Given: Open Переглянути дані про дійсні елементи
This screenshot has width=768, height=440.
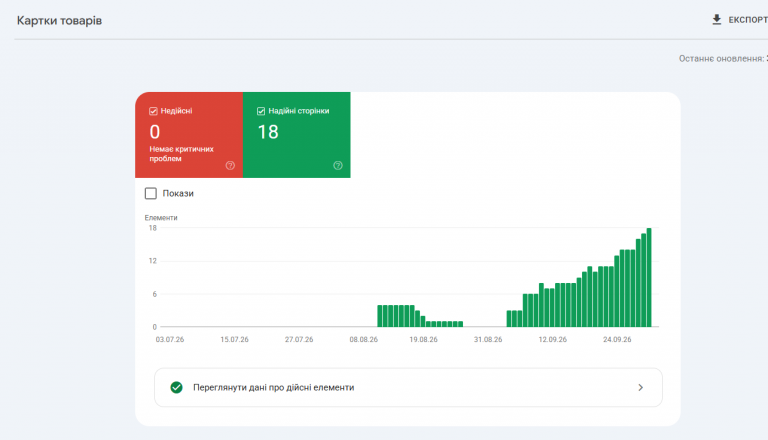Looking at the screenshot, I should pyautogui.click(x=408, y=388).
